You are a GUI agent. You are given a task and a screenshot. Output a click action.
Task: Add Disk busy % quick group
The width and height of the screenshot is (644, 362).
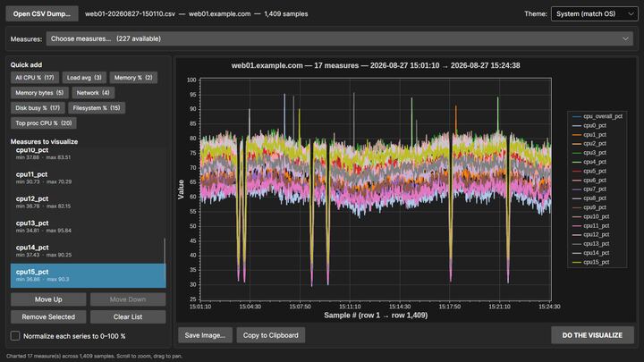pos(38,108)
